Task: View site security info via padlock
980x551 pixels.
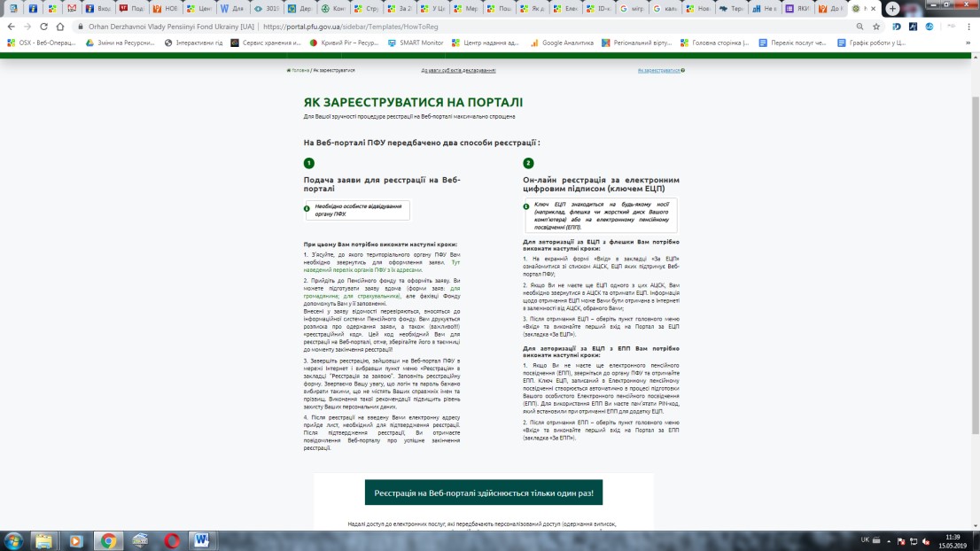Action: click(81, 27)
